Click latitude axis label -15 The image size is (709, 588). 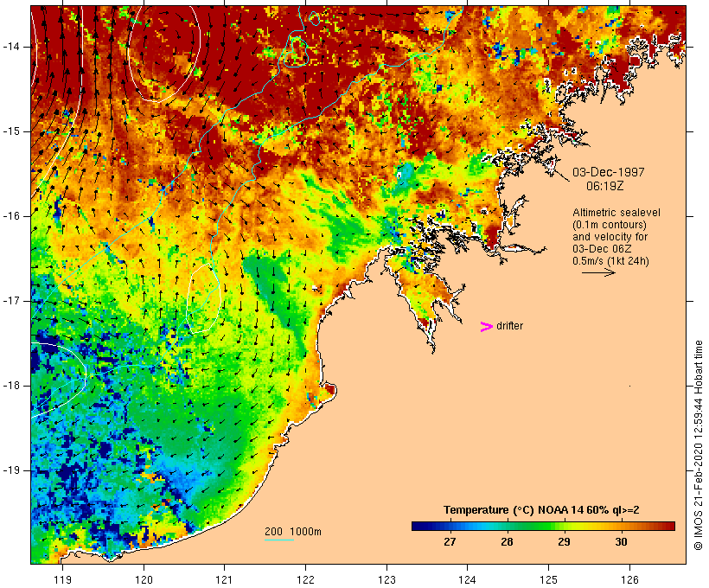point(11,131)
